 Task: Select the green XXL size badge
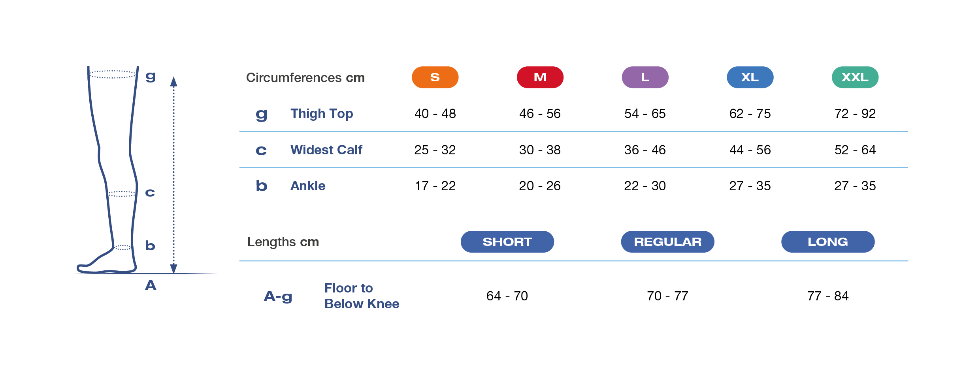pos(855,77)
